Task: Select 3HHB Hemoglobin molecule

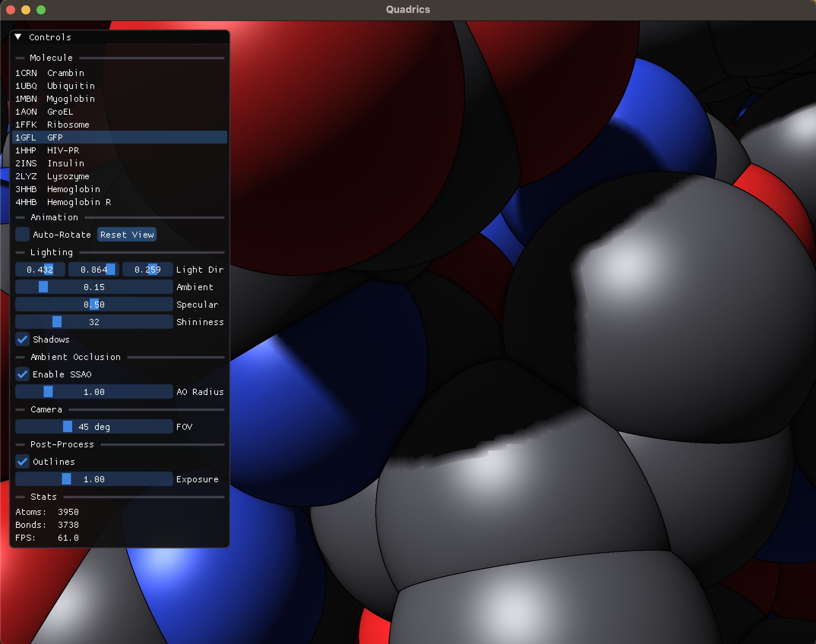Action: coord(120,189)
